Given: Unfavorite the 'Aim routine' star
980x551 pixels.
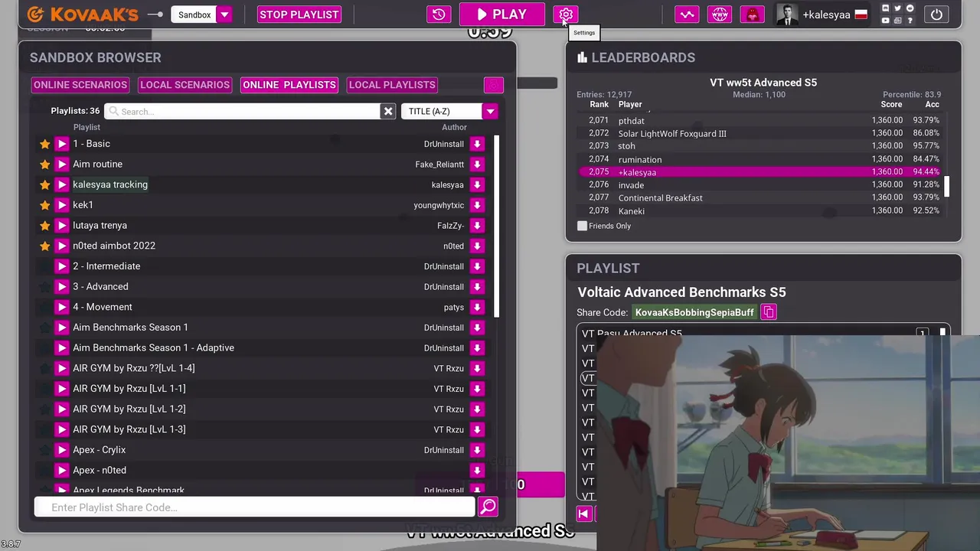Looking at the screenshot, I should click(x=44, y=164).
